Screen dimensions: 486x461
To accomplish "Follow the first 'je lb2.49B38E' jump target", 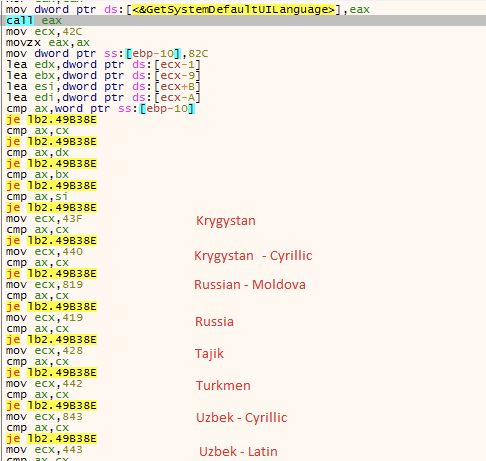I will (x=62, y=120).
